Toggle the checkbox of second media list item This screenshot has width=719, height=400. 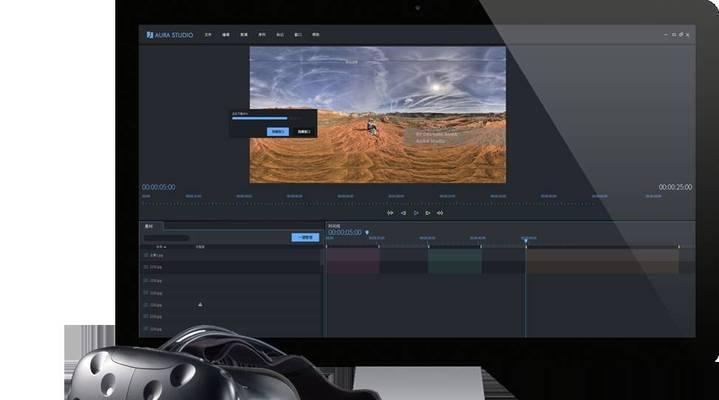146,267
